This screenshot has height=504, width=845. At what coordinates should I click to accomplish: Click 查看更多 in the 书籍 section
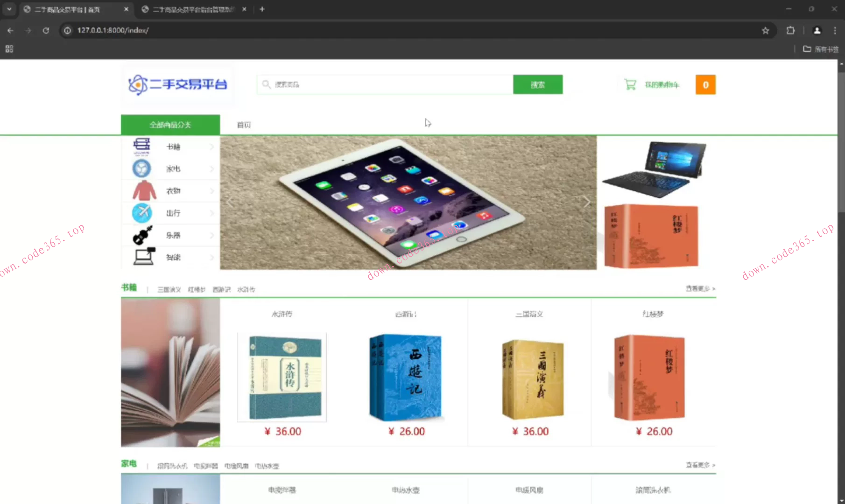[x=700, y=288]
